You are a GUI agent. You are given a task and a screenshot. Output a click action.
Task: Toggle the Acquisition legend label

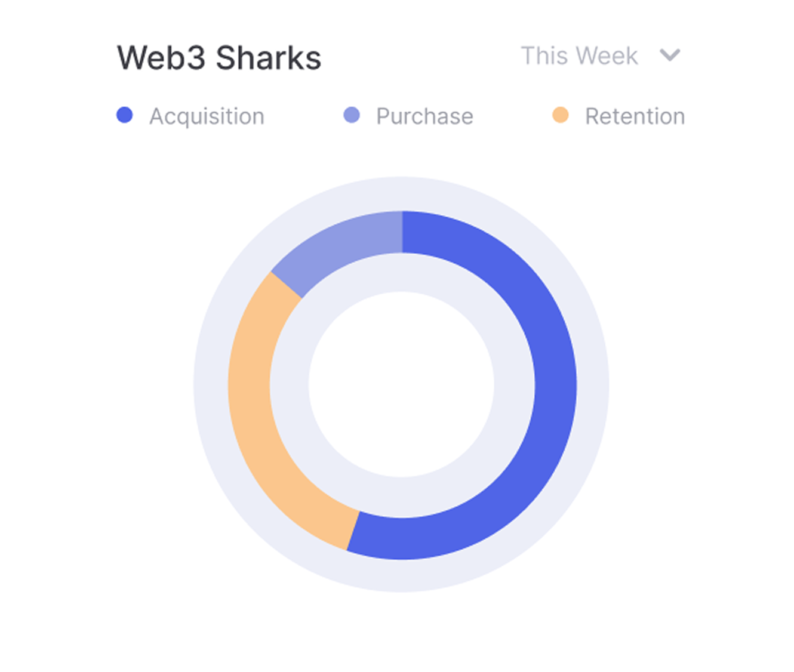pyautogui.click(x=207, y=116)
